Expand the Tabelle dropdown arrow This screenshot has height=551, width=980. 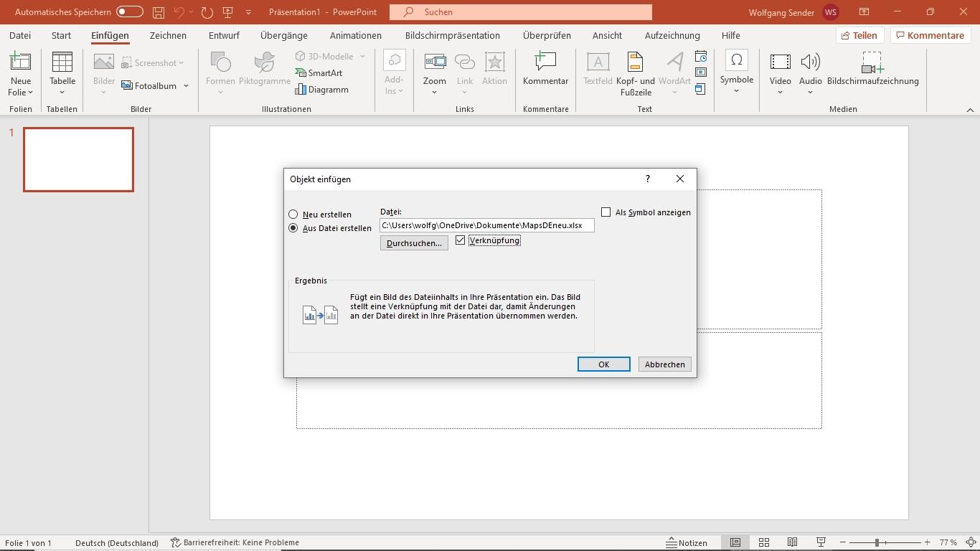coord(62,93)
